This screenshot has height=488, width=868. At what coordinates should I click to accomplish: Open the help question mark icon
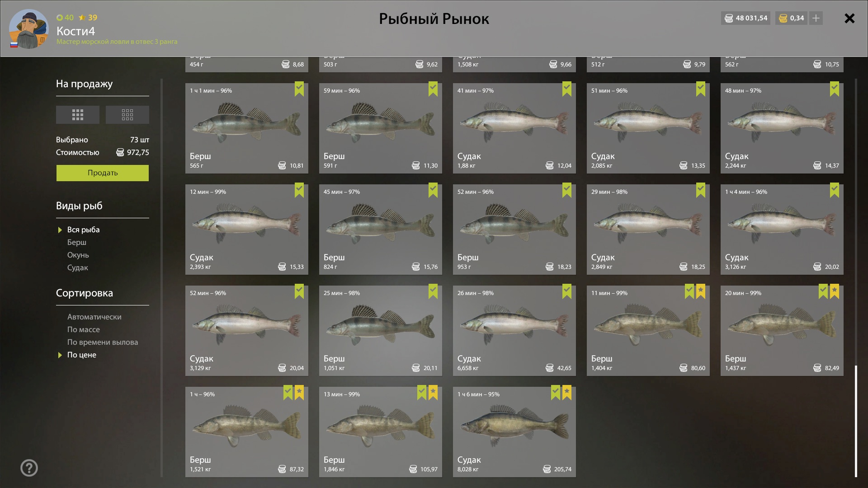click(29, 468)
